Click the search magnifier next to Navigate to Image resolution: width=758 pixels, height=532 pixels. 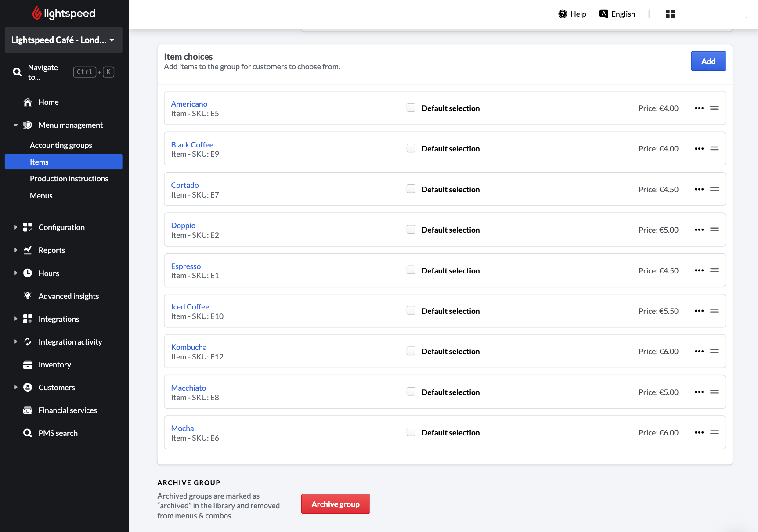pyautogui.click(x=18, y=72)
